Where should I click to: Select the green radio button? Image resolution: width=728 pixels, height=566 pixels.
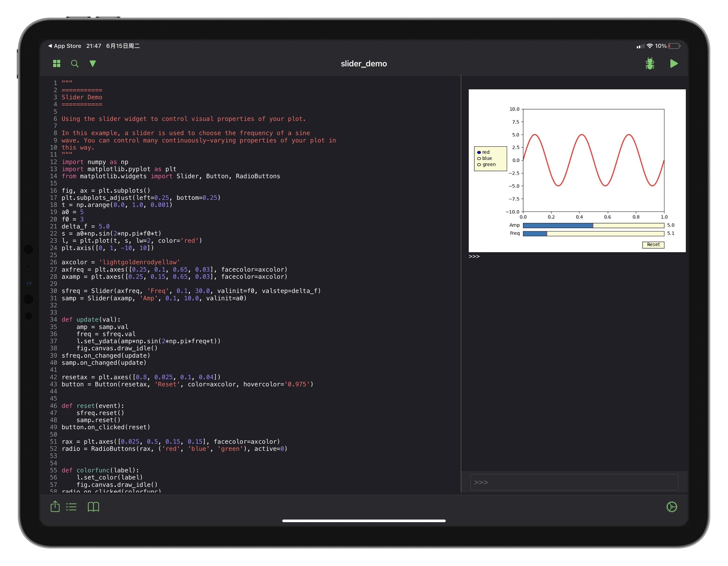coord(479,164)
